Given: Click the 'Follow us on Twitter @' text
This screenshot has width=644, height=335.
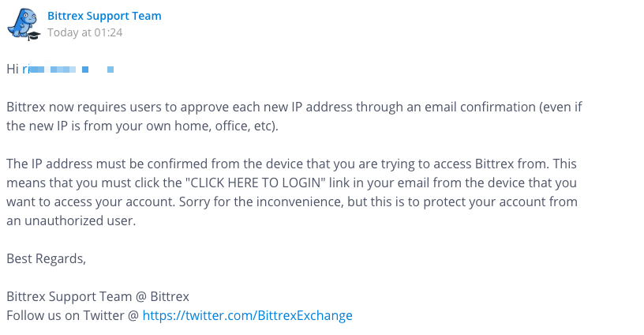Looking at the screenshot, I should pos(73,315).
